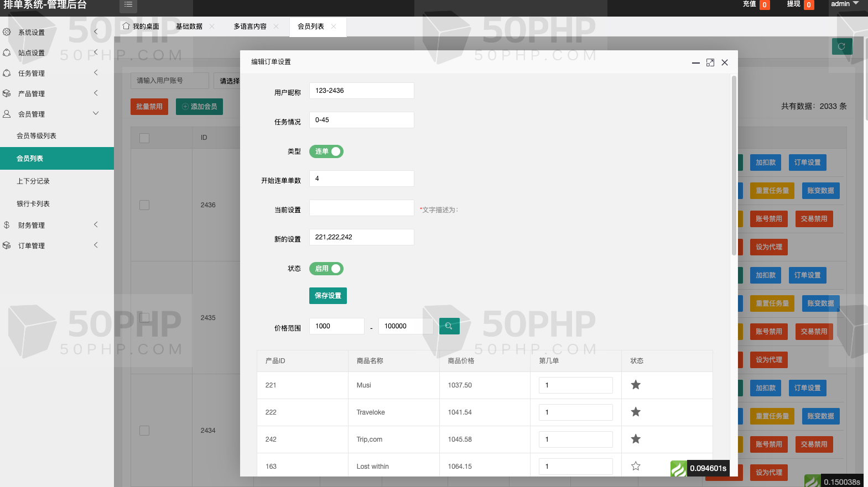Toggle the 启用 status switch

(x=326, y=269)
